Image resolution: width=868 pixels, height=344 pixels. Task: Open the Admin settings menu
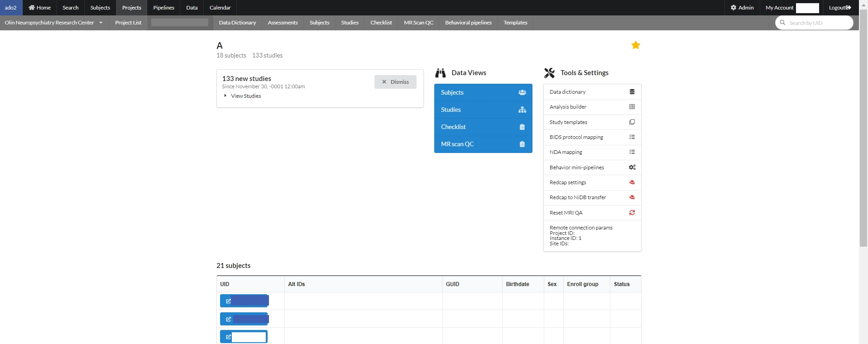(x=742, y=8)
